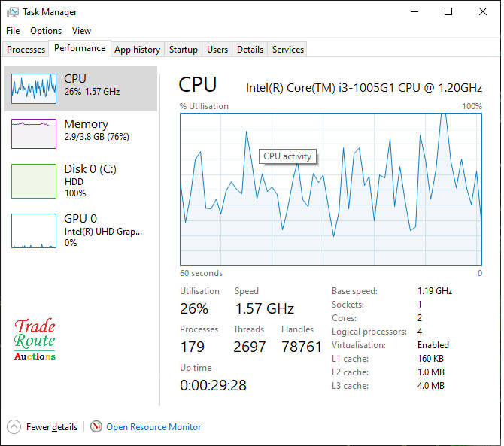Click the Open Resource Monitor link
Viewport: 504px width, 446px height.
click(x=153, y=427)
